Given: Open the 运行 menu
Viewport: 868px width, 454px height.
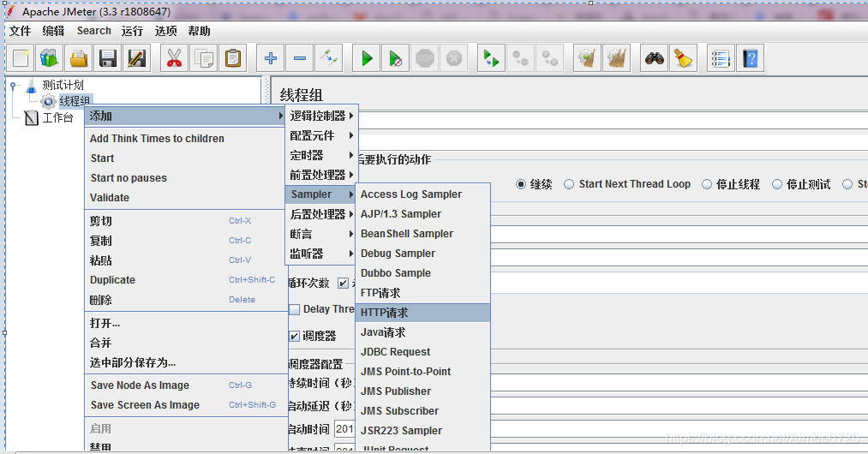Looking at the screenshot, I should click(x=132, y=31).
